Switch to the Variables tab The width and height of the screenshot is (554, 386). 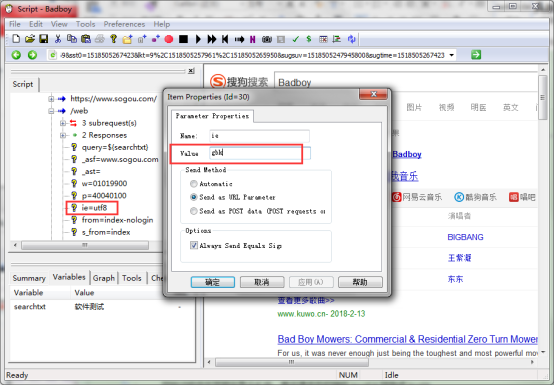point(69,277)
